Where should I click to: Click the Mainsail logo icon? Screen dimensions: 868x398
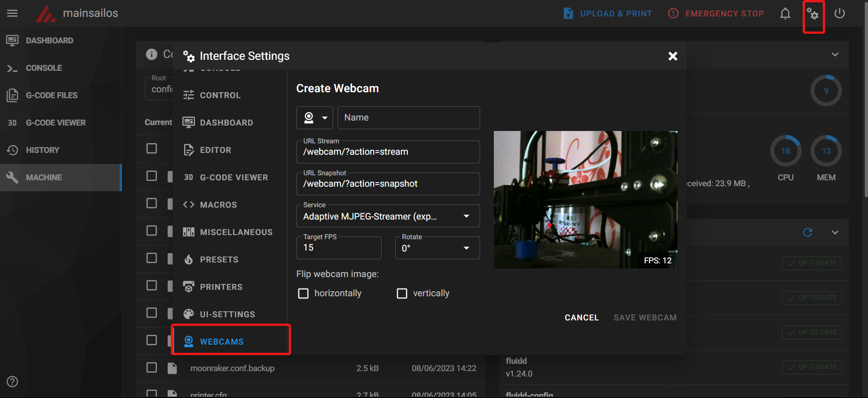46,13
